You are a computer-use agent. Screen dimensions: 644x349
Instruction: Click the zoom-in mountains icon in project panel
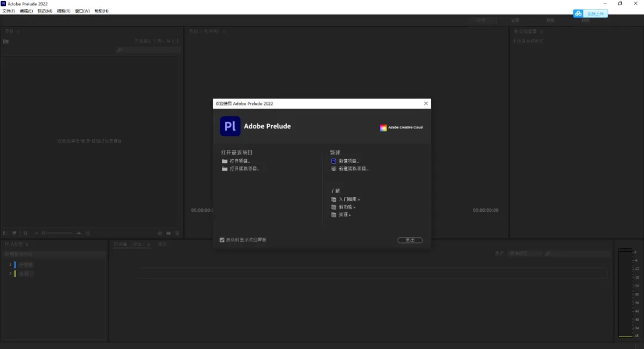tap(79, 233)
